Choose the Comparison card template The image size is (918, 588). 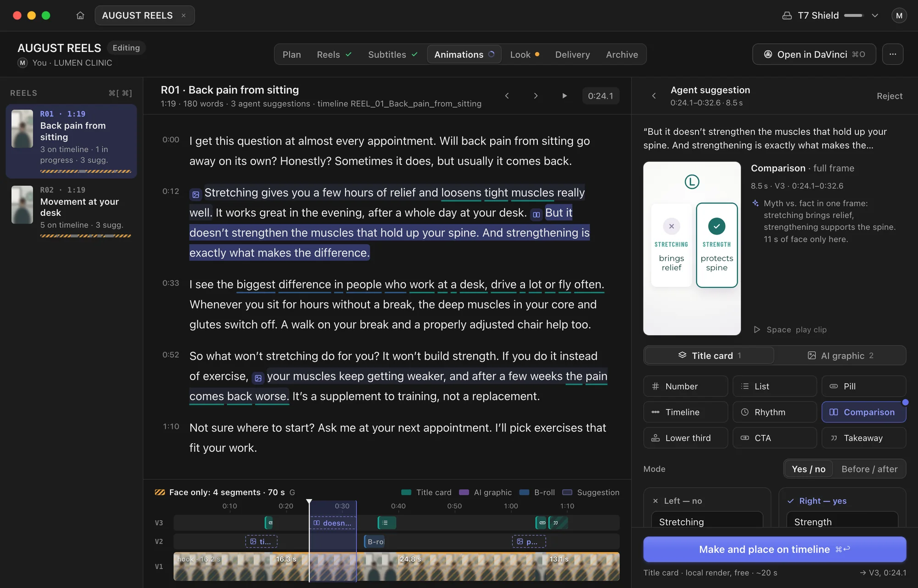pos(863,412)
